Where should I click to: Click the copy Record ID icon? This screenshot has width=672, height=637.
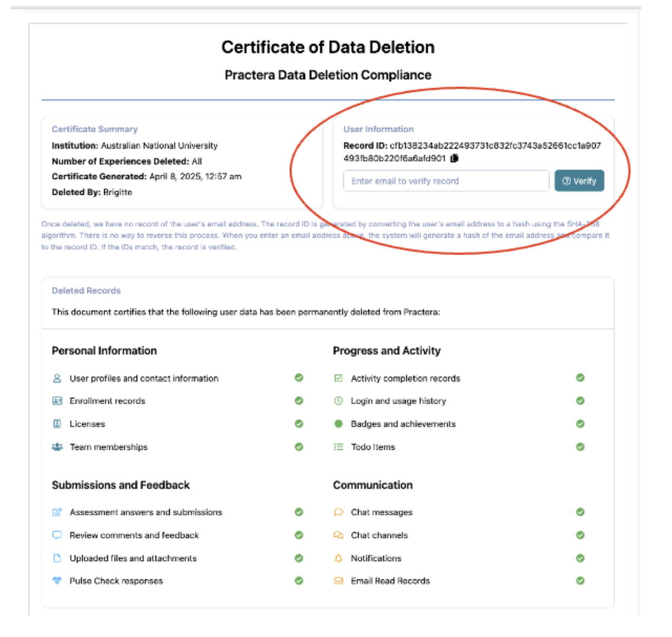pyautogui.click(x=454, y=158)
